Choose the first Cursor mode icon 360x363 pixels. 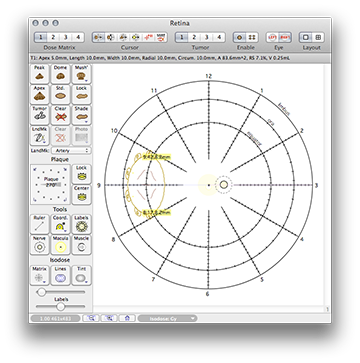99,37
